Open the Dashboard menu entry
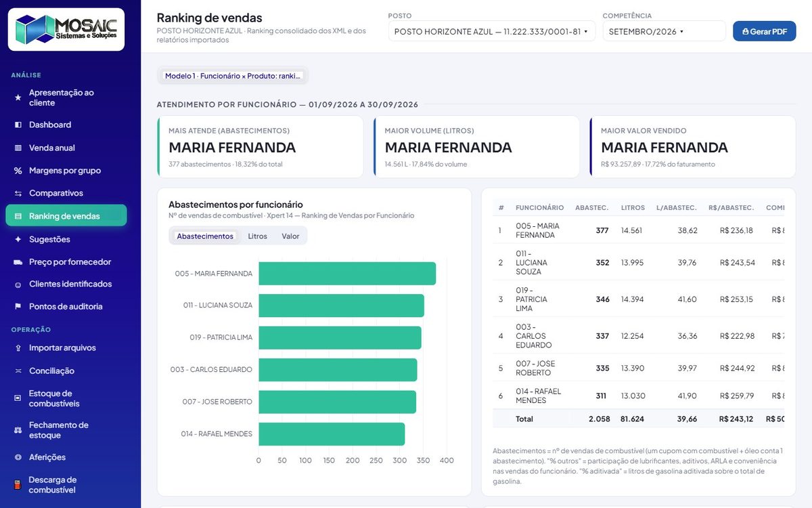Viewport: 812px width, 508px height. click(66, 125)
